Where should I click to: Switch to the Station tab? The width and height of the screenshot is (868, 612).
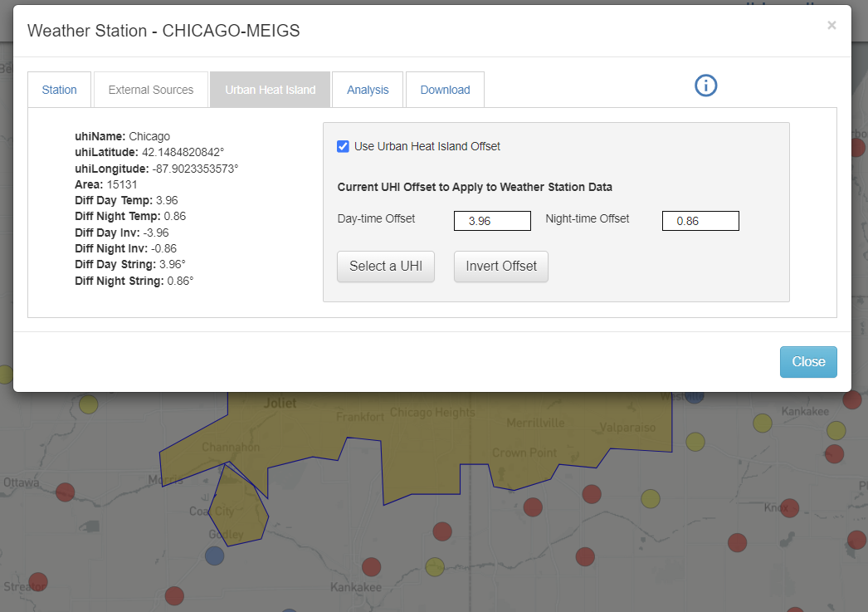tap(60, 90)
